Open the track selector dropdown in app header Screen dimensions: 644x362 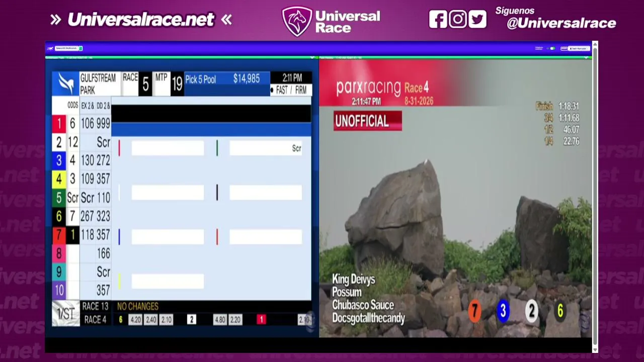coord(67,48)
